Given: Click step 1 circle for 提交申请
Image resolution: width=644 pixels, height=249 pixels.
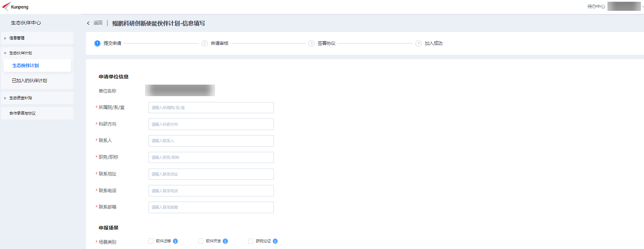Looking at the screenshot, I should [97, 43].
